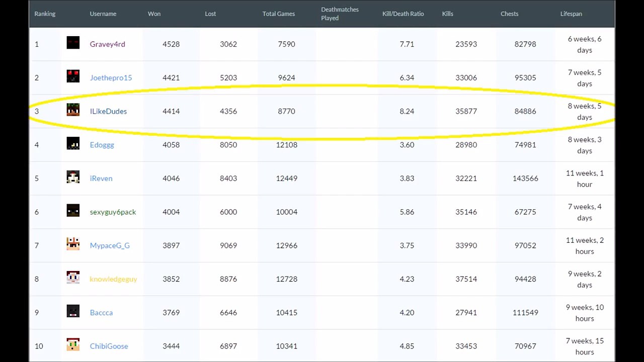Select ChibiGoose's kill/death ratio 4.85
The width and height of the screenshot is (644, 362).
[407, 346]
